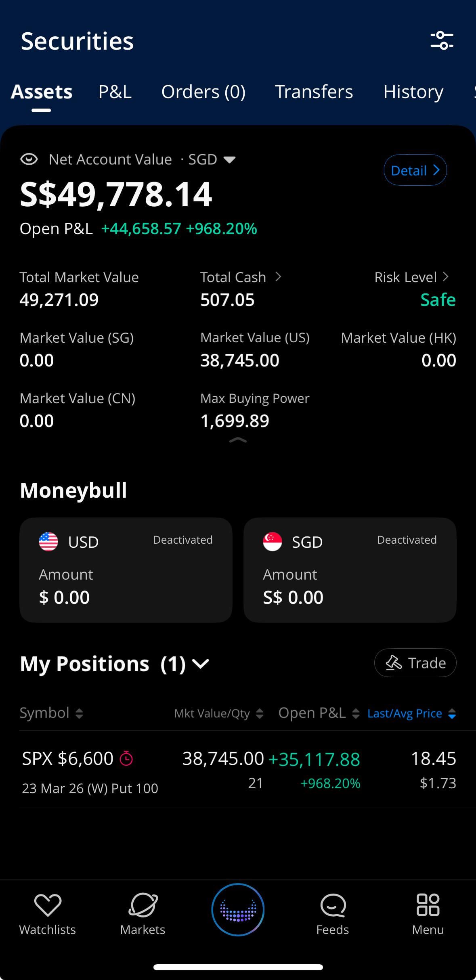
Task: Switch to the P&L tab
Action: tap(115, 92)
